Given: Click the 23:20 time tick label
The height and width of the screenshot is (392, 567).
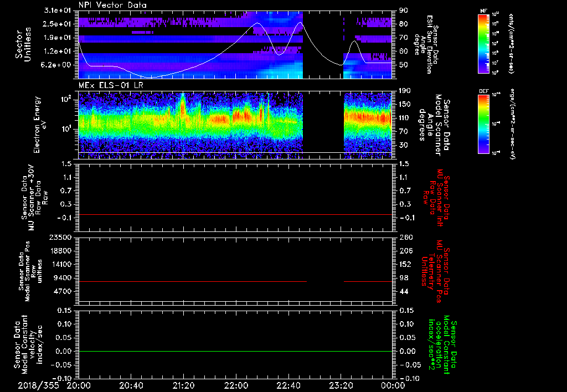Looking at the screenshot, I should point(341,385).
